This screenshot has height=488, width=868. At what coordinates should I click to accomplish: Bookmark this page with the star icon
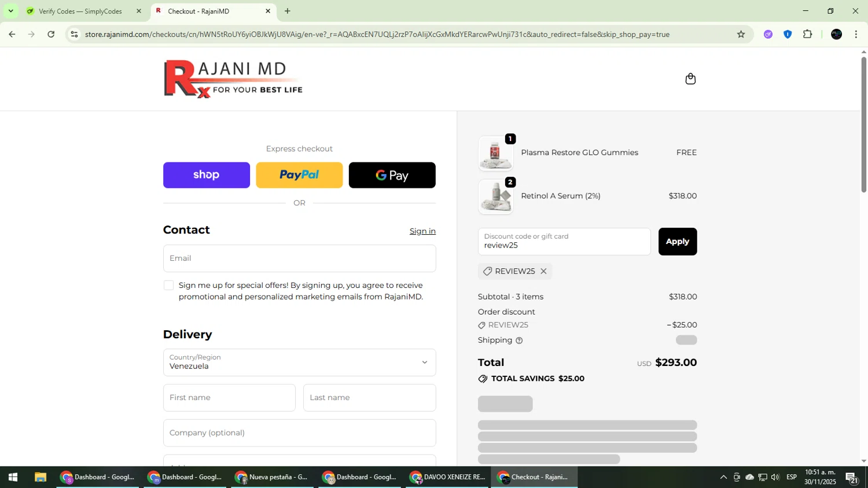[741, 34]
